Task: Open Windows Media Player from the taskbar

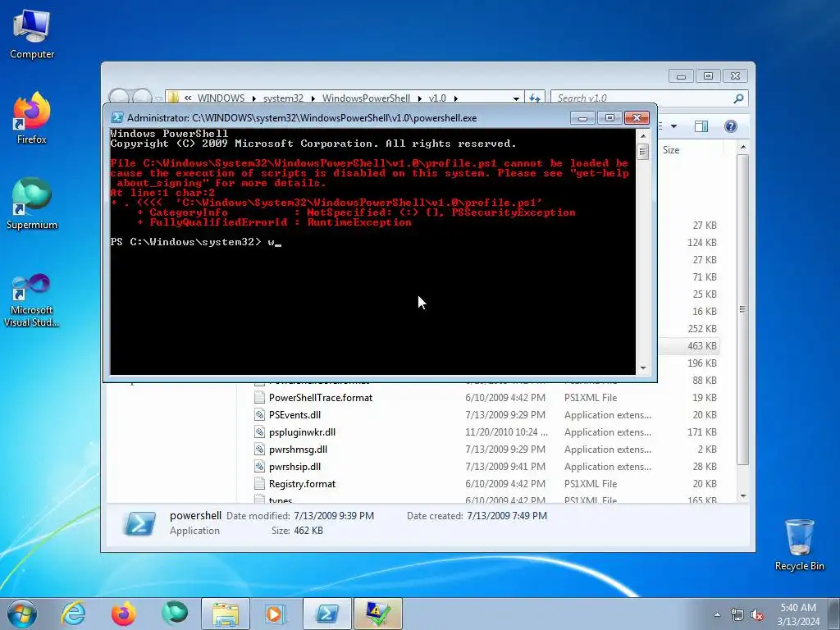Action: pos(276,614)
